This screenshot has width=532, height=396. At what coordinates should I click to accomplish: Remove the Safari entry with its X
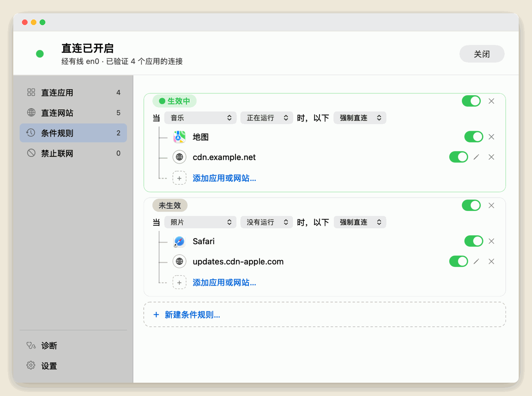tap(491, 241)
